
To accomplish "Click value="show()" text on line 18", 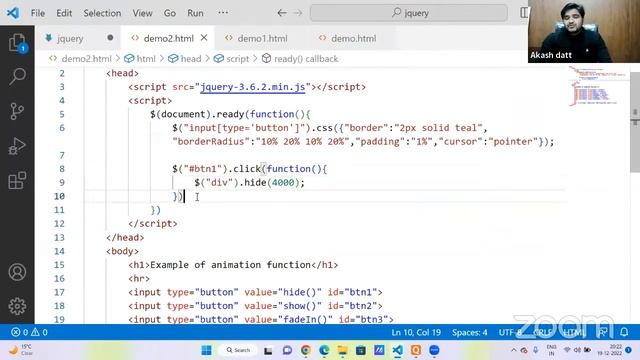I will click(282, 306).
